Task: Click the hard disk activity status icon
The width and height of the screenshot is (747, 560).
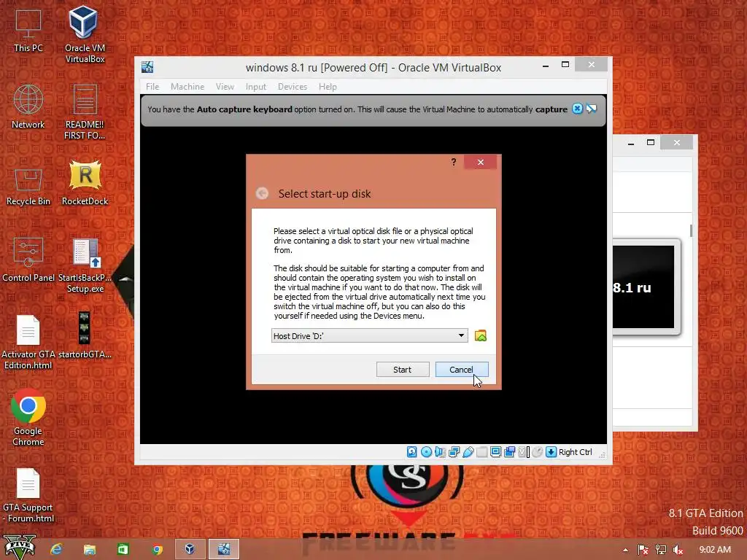Action: (412, 452)
